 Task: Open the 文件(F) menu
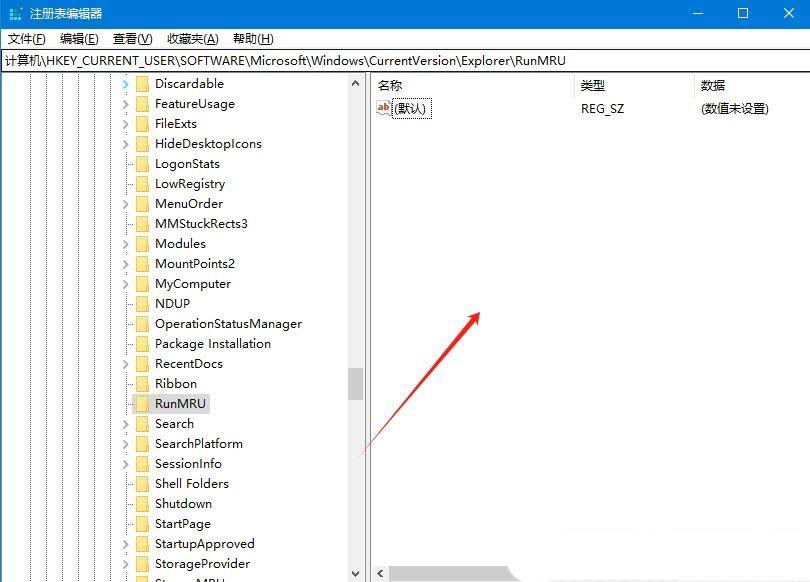pyautogui.click(x=27, y=39)
